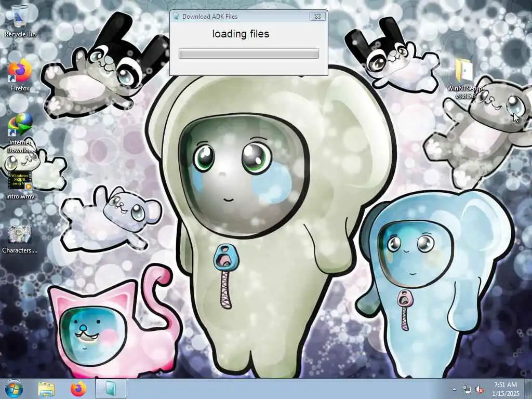The image size is (532, 399).
Task: Select the Firefox desktop shortcut
Action: pos(20,75)
